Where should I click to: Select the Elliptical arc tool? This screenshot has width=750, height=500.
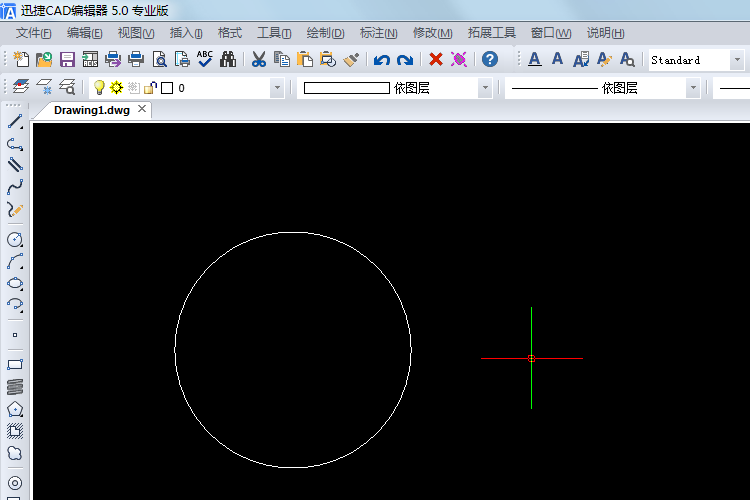[15, 305]
